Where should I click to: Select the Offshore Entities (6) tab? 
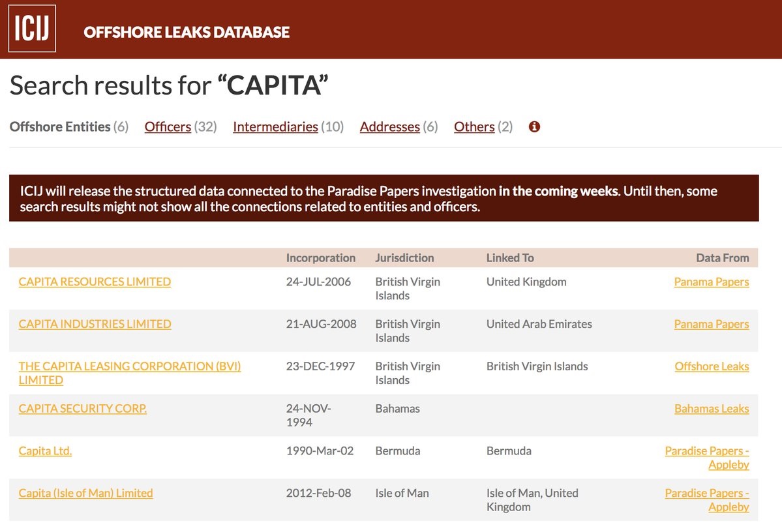(x=69, y=126)
